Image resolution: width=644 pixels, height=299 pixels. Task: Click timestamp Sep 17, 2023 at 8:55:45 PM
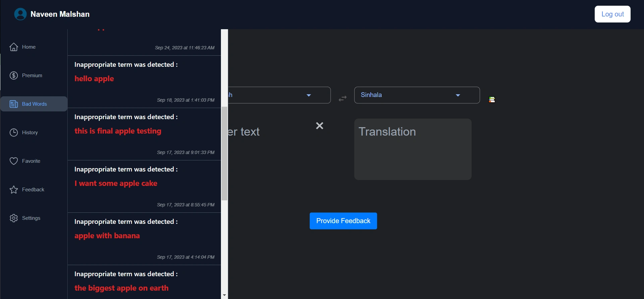coord(186,205)
